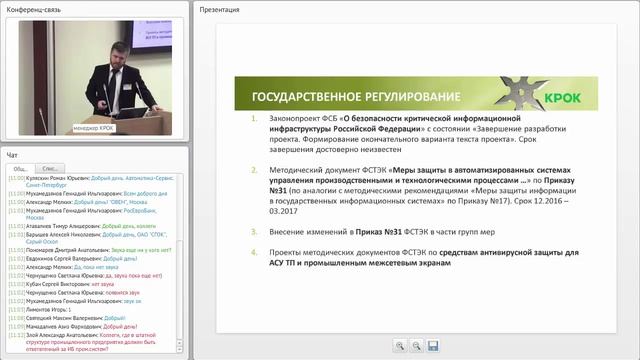Zoom out the presentation slide
The width and height of the screenshot is (640, 360).
click(x=416, y=346)
